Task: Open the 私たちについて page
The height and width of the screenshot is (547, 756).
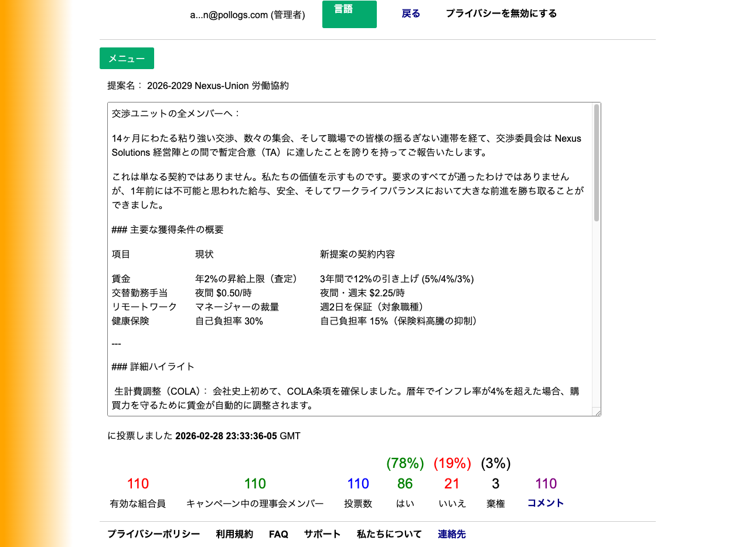Action: click(x=389, y=534)
